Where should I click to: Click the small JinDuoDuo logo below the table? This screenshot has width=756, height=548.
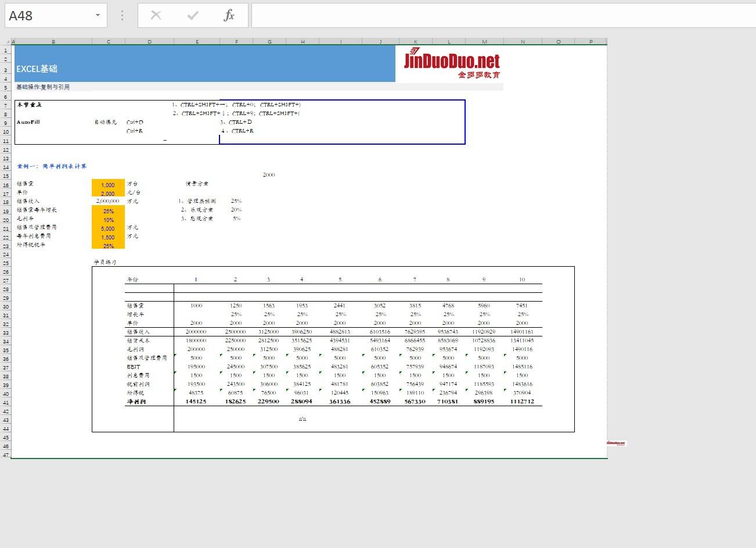tap(616, 443)
